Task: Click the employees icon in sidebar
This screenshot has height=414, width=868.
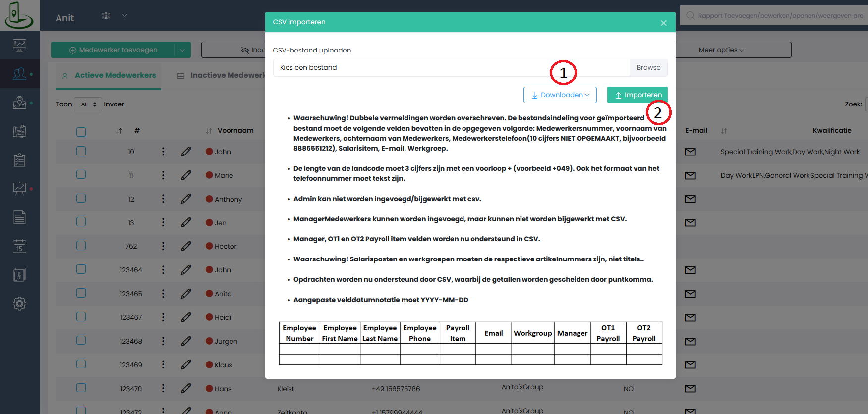Action: 19,74
